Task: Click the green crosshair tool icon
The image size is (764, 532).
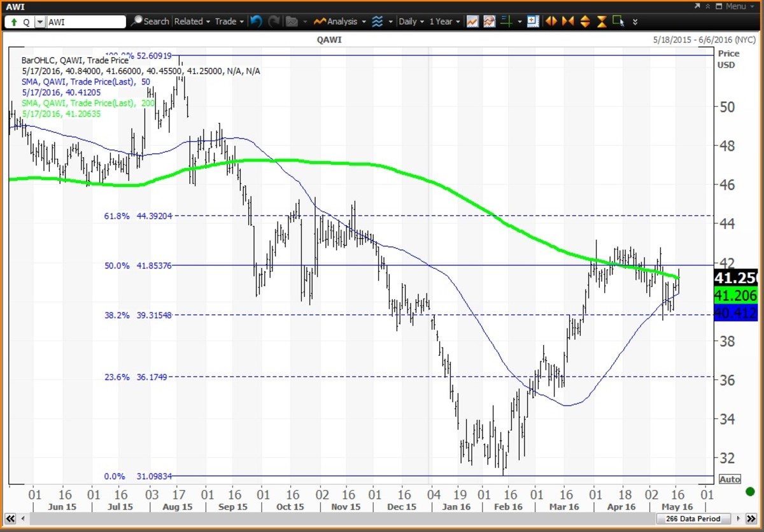Action: tap(506, 22)
